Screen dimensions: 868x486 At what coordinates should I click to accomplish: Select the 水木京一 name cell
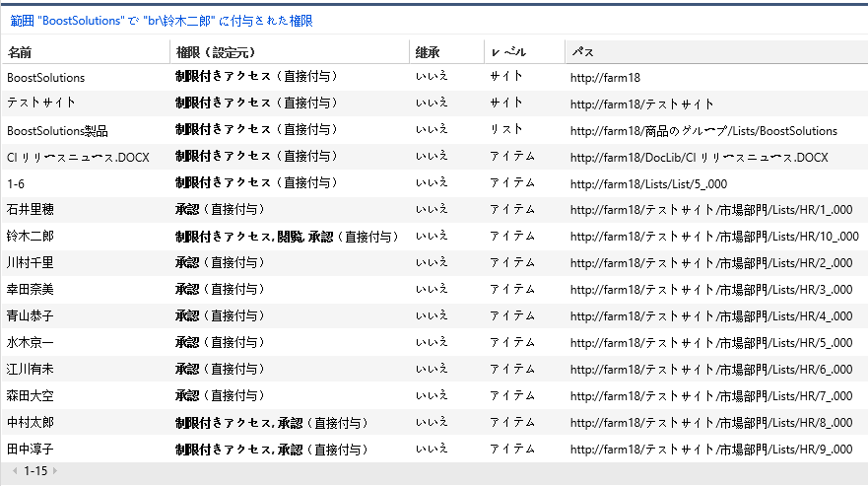[x=31, y=342]
